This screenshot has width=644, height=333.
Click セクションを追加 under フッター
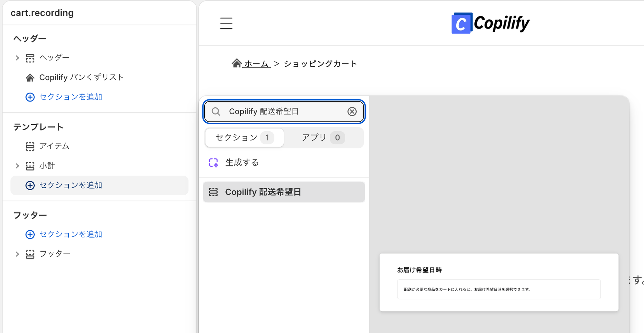coord(71,234)
